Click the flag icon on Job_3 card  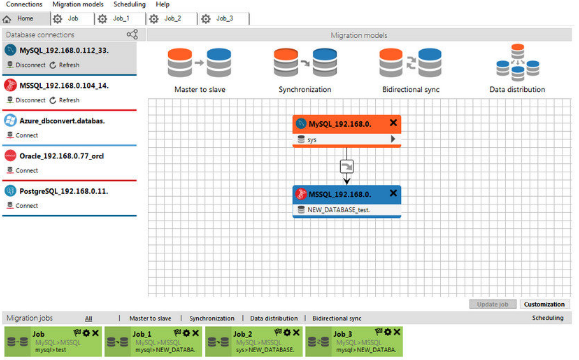click(x=378, y=332)
